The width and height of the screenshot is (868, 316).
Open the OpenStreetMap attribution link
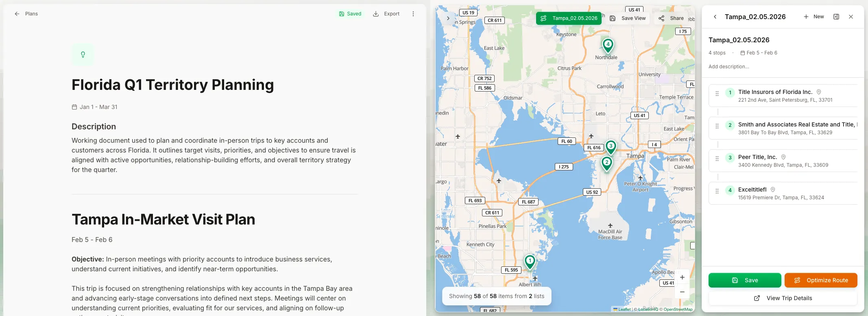coord(678,309)
